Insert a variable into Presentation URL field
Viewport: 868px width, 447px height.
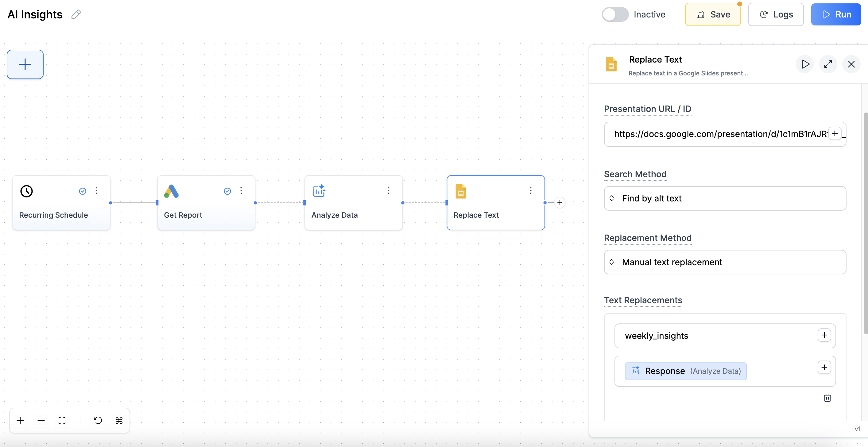(x=834, y=134)
